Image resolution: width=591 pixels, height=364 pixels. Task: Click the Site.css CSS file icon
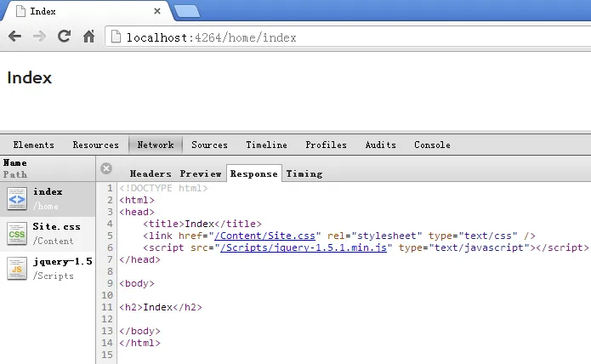(x=17, y=234)
